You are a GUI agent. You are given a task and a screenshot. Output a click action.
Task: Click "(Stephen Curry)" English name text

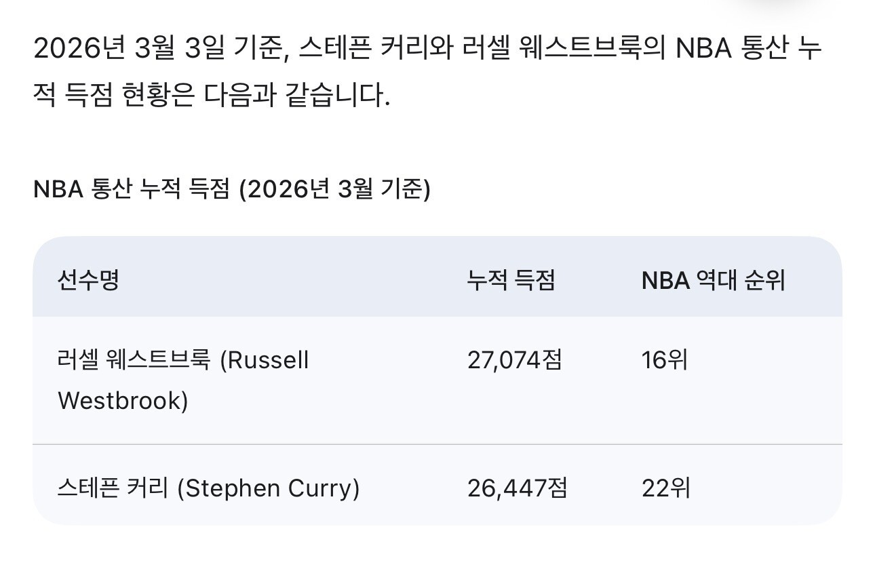(268, 488)
